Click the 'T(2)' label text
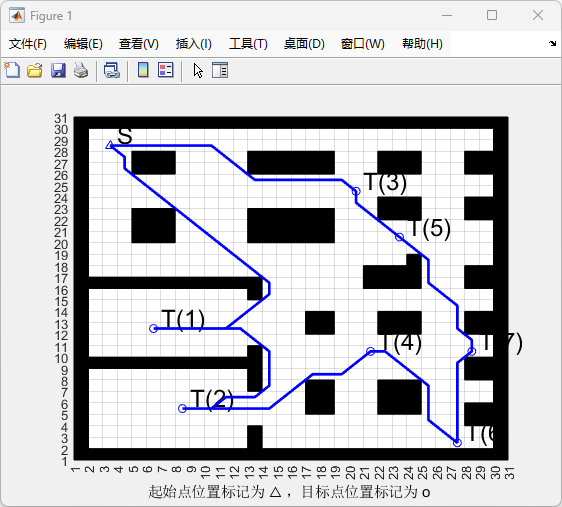 point(212,399)
